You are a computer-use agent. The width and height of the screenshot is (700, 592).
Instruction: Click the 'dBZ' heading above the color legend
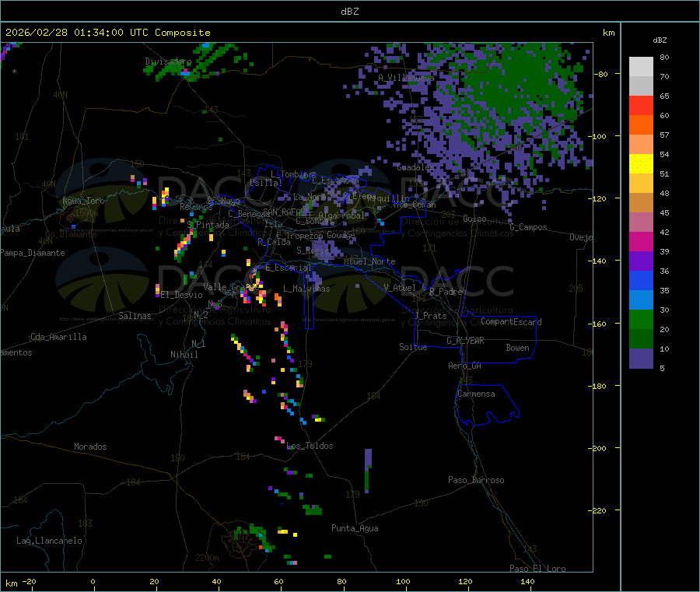[x=660, y=40]
